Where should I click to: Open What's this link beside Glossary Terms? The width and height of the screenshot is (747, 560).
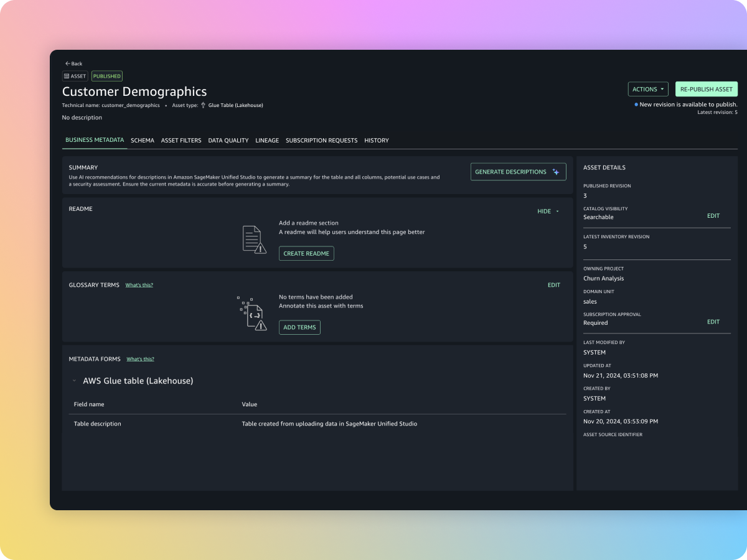139,285
